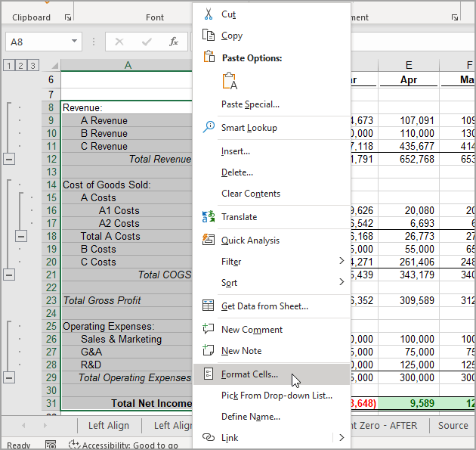Screen dimensions: 476x450
Task: Expand the Sort submenu
Action: tap(342, 282)
